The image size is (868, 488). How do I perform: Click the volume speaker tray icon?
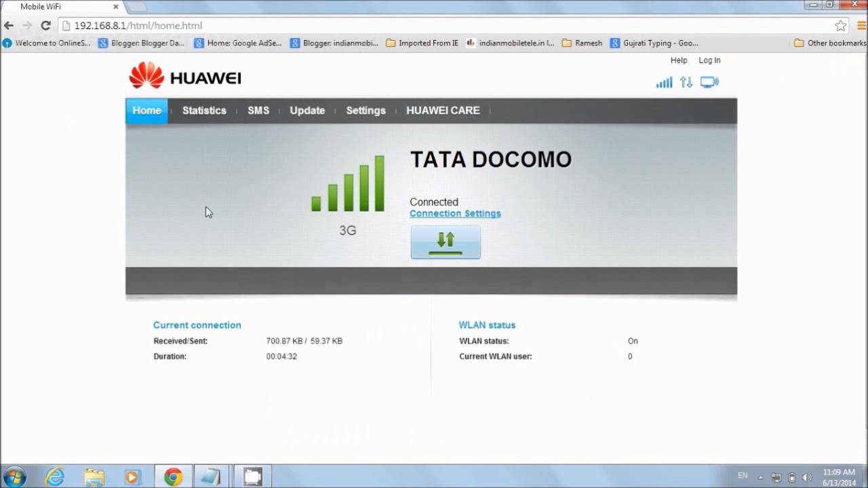(x=807, y=478)
